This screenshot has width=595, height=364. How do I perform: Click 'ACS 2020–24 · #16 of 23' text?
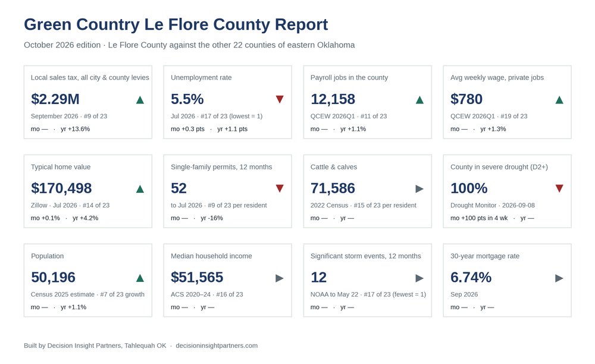[x=207, y=294]
